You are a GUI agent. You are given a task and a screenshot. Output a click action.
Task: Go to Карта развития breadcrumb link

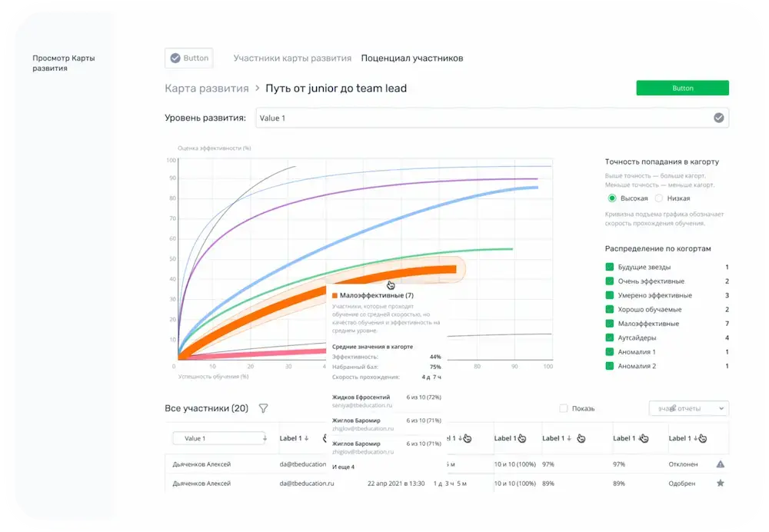click(x=206, y=88)
